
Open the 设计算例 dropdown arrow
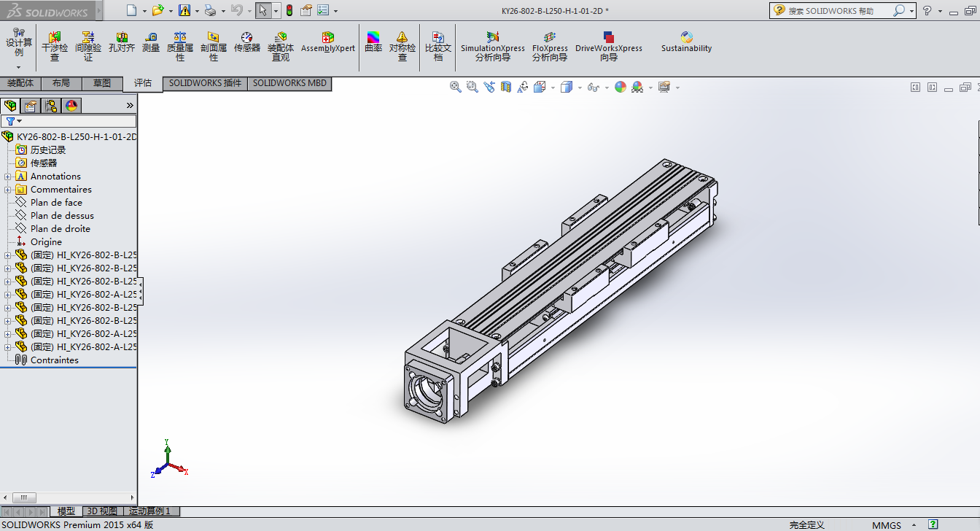pos(19,67)
